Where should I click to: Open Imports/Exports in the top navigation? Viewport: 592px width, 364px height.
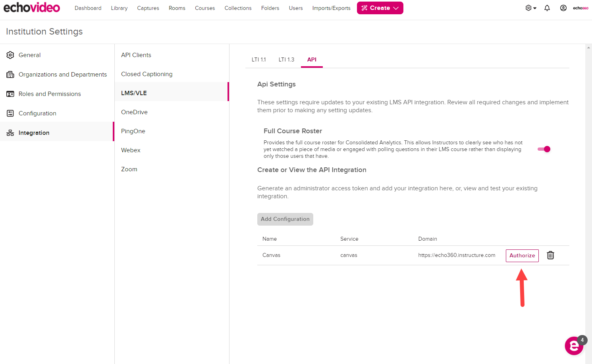tap(331, 8)
